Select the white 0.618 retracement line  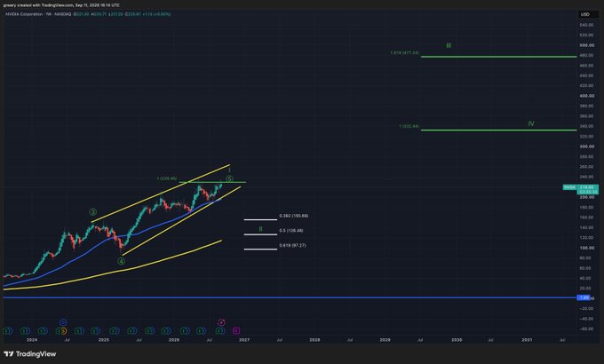pyautogui.click(x=260, y=249)
